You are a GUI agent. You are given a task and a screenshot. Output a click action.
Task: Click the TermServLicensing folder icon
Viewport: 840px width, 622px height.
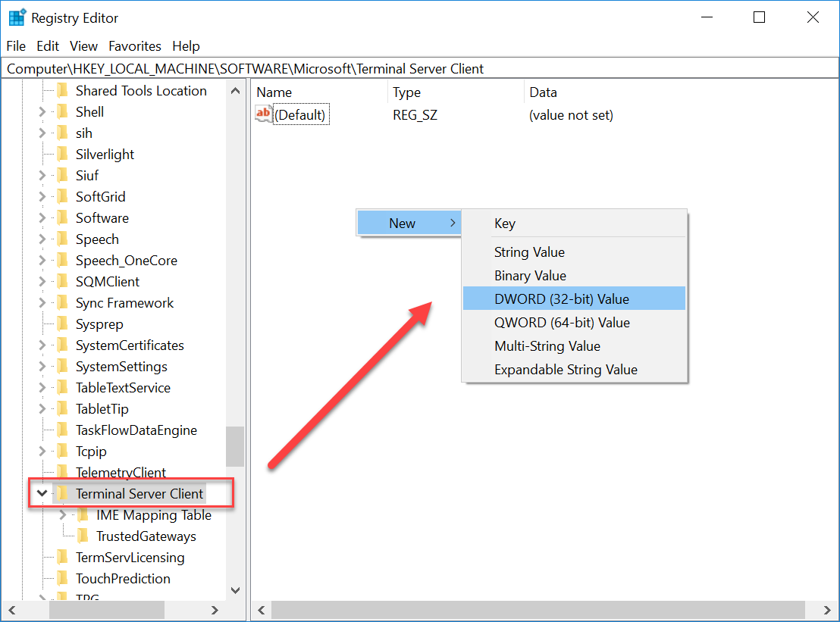coord(63,558)
